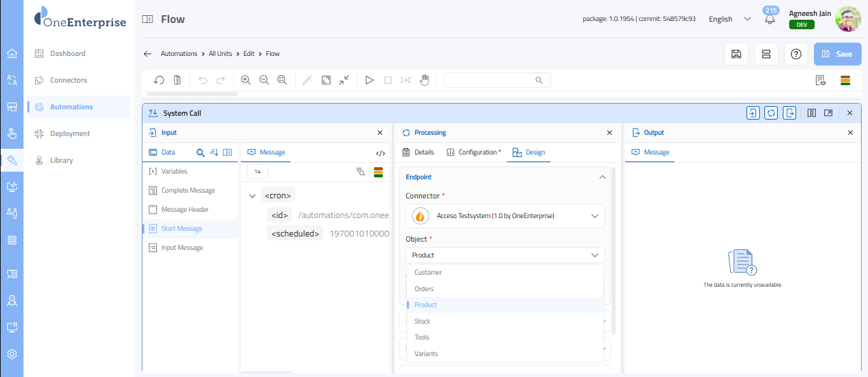Toggle the Output panel button in System Call header
868x377 pixels.
click(x=789, y=113)
